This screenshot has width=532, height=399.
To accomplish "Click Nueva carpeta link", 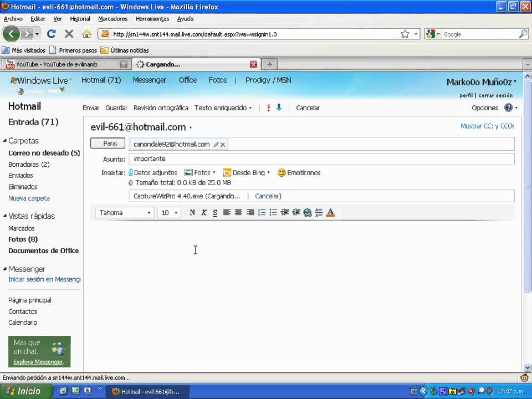I will click(x=29, y=198).
